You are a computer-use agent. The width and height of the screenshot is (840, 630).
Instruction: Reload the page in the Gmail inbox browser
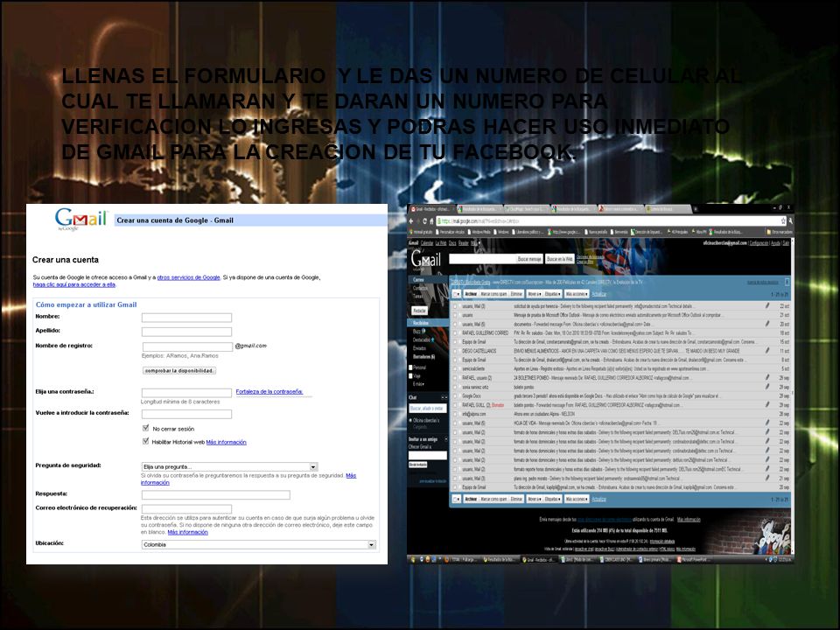pos(425,221)
